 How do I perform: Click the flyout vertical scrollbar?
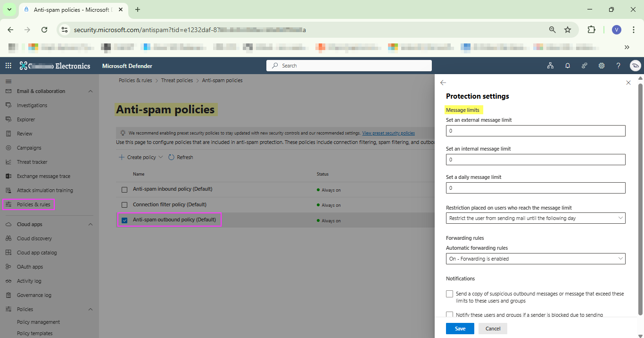(x=640, y=198)
